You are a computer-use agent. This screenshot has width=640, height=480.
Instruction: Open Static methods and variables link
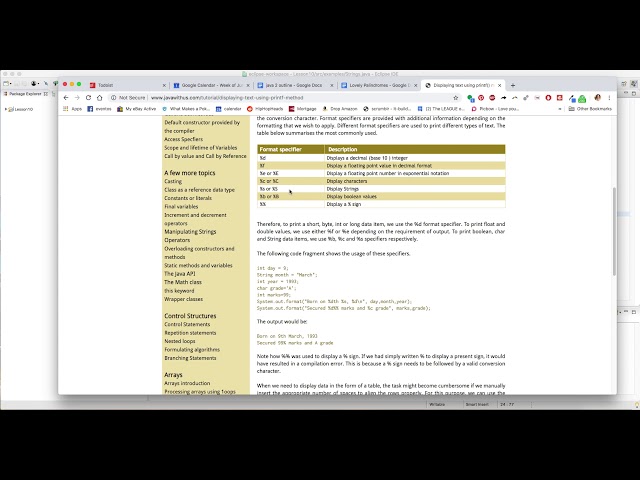pyautogui.click(x=198, y=265)
